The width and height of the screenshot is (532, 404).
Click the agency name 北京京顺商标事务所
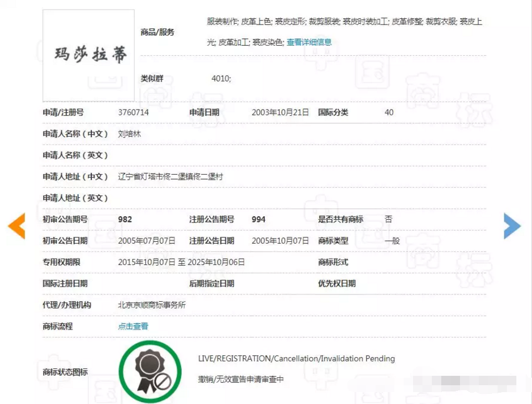point(151,305)
